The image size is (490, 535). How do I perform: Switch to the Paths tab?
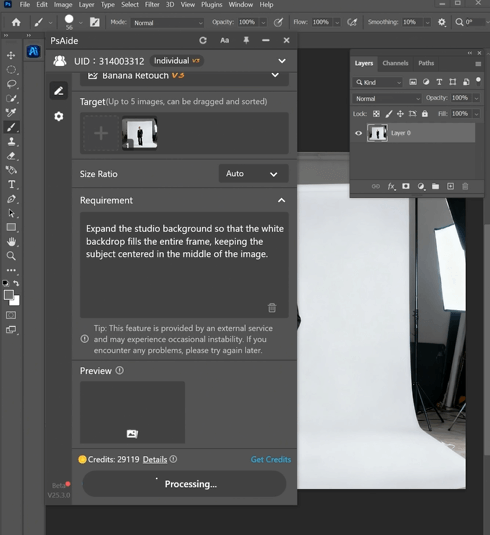point(426,63)
